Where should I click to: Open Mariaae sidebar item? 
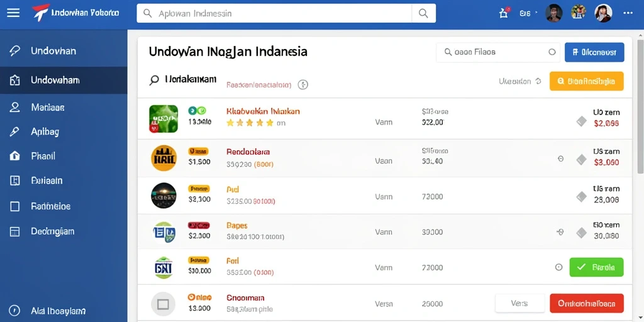click(64, 108)
